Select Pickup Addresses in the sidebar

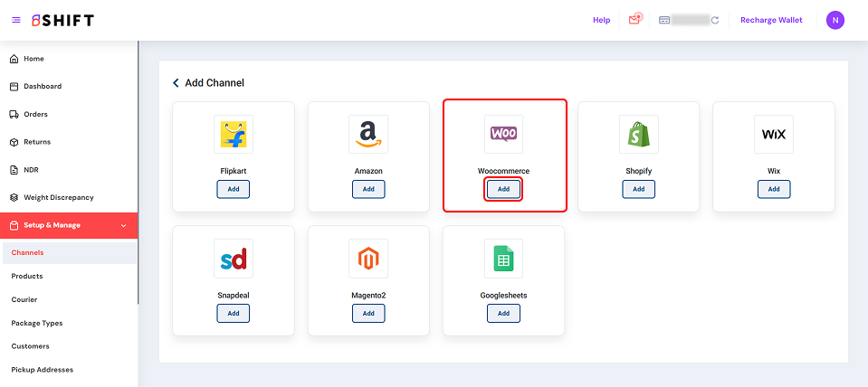coord(42,369)
